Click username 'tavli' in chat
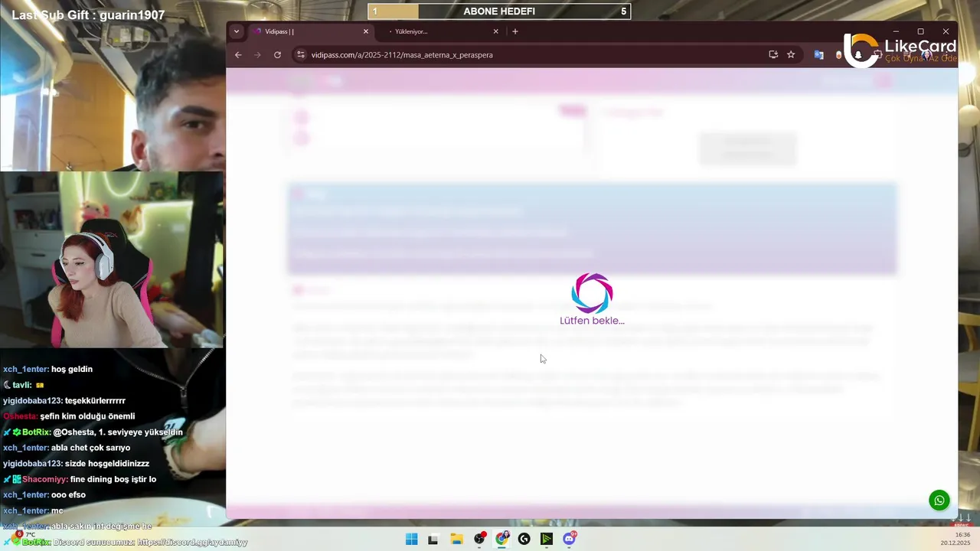Viewport: 980px width, 551px height. pyautogui.click(x=21, y=385)
